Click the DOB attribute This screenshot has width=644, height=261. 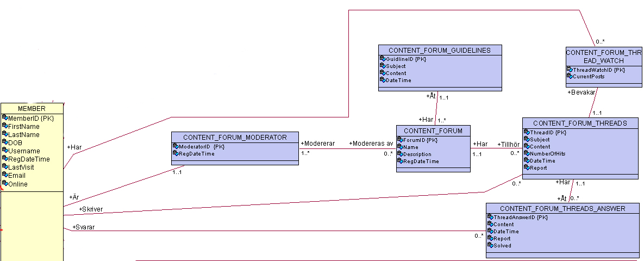click(15, 143)
